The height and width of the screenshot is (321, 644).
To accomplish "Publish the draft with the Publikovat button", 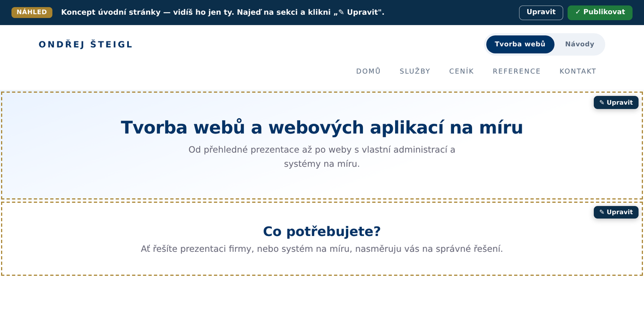I will [600, 13].
